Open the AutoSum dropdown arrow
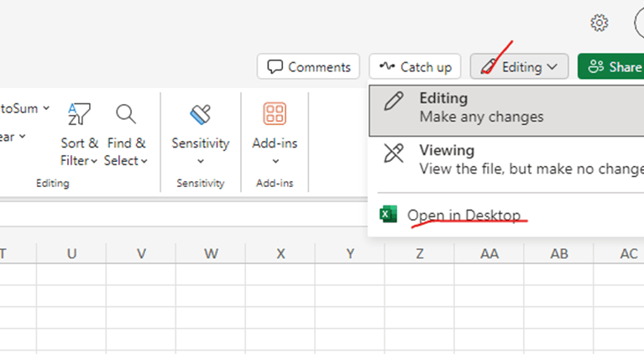Screen dimensions: 644x354 tap(46, 108)
